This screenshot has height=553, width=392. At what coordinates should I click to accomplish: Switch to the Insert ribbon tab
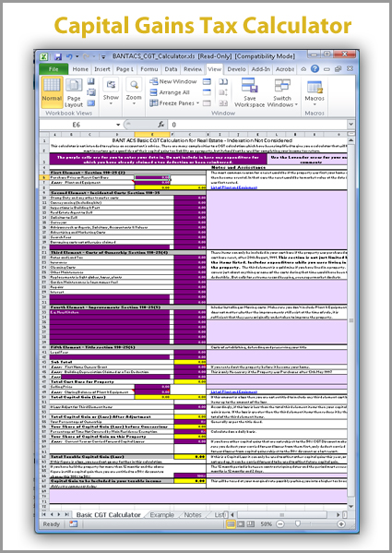(102, 69)
